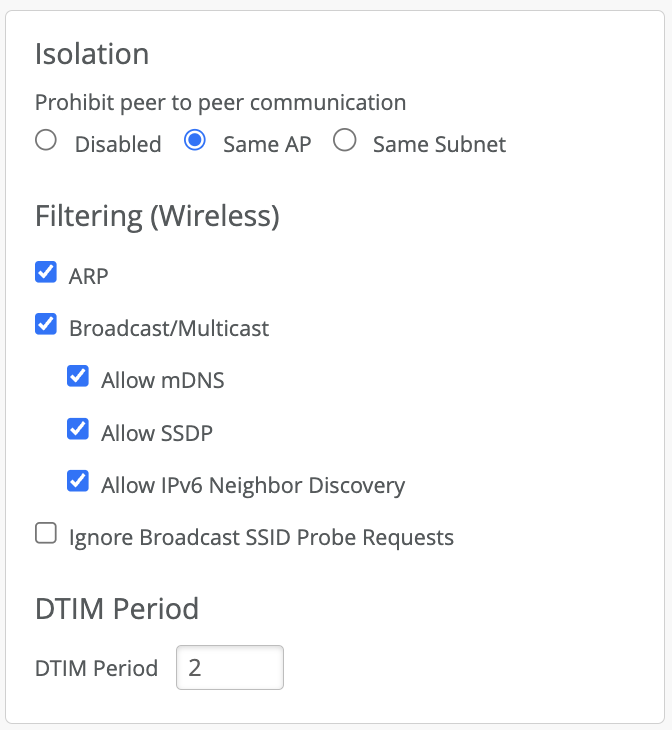Select the Disabled isolation radio button

pyautogui.click(x=46, y=141)
